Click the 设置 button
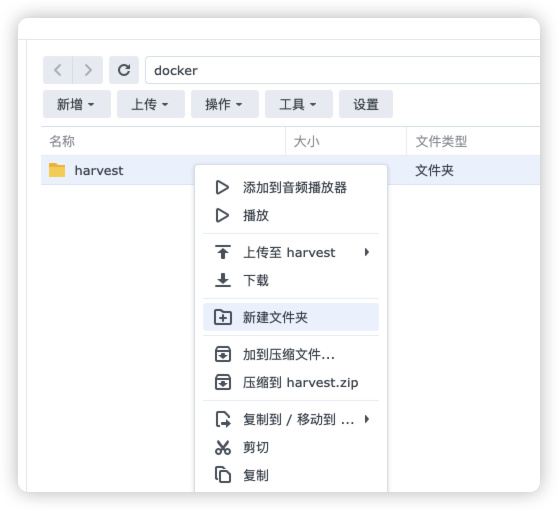Screen dimensions: 558x510 [366, 104]
